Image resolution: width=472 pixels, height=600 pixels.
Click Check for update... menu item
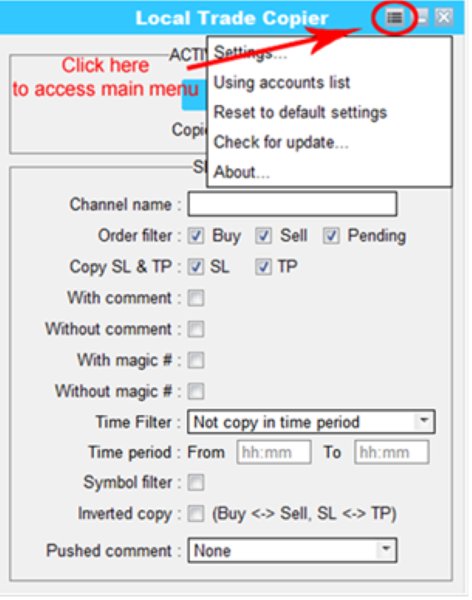tap(281, 142)
